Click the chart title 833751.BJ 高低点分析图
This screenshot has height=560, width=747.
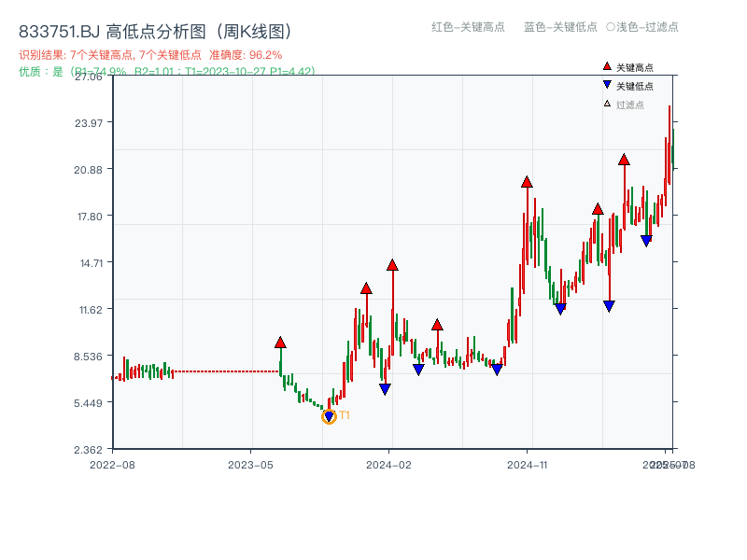click(155, 32)
